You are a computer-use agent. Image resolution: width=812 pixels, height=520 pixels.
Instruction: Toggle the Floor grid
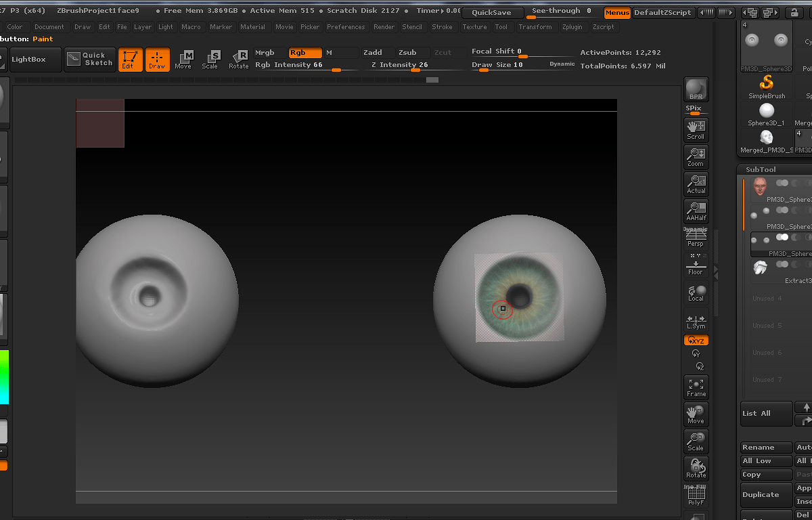point(696,265)
